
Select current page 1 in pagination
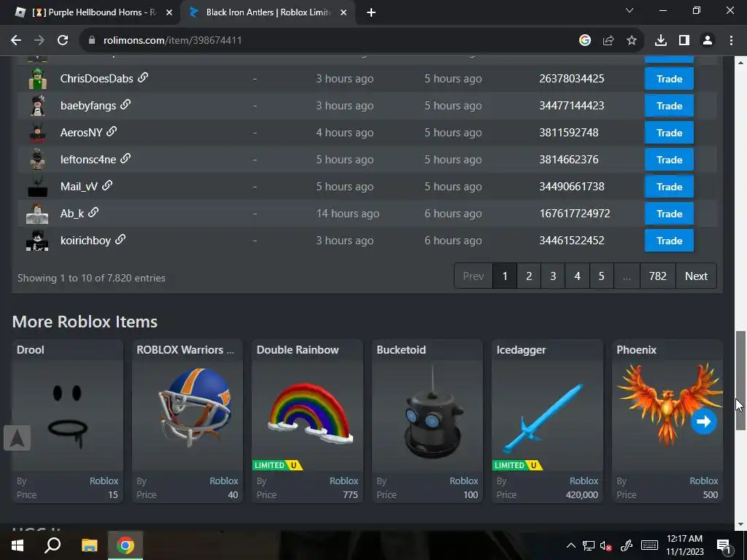coord(505,276)
